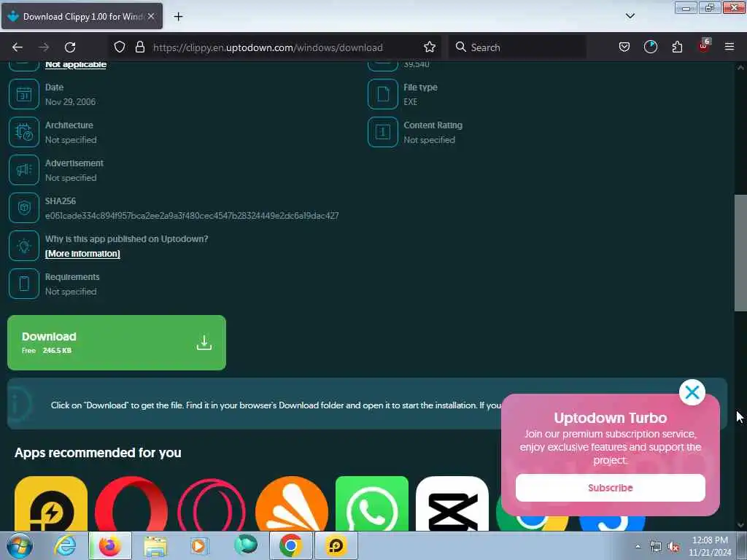Click the File type document icon
This screenshot has height=560, width=747.
coord(382,94)
